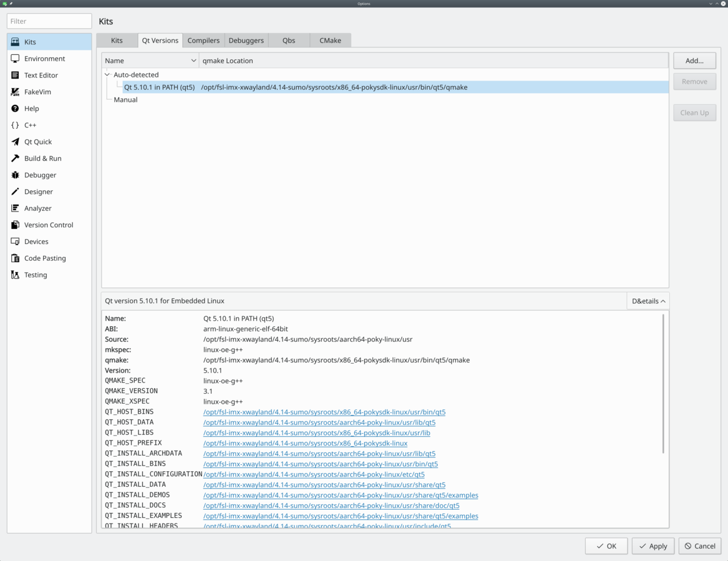This screenshot has height=561, width=728.
Task: Click the Qt Creator app icon in title bar
Action: tap(4, 3)
